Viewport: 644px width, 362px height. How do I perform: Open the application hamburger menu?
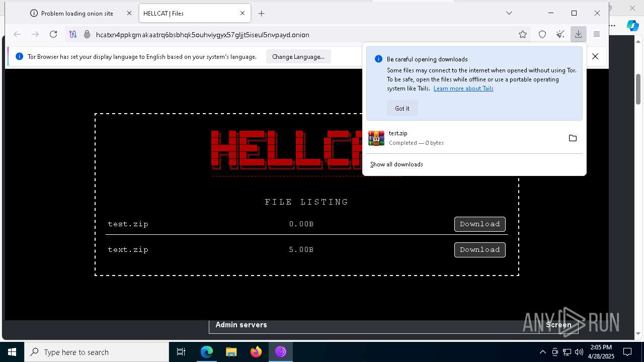pos(597,34)
